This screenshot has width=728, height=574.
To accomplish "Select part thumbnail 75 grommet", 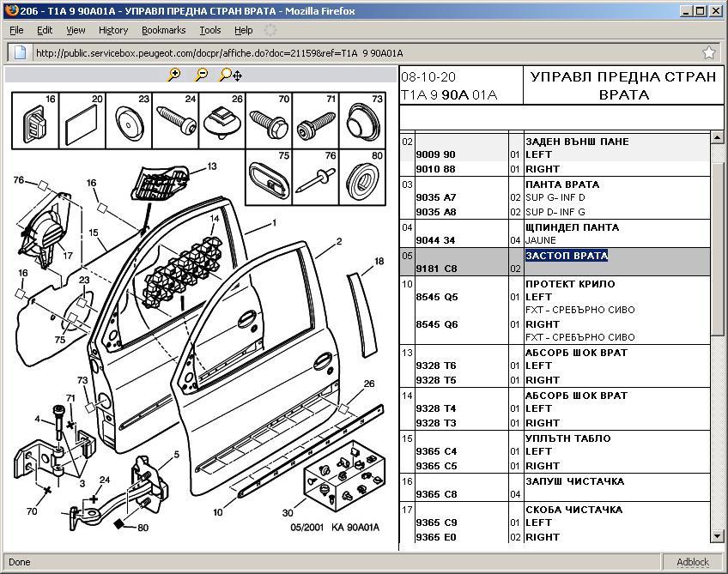I will (x=269, y=178).
